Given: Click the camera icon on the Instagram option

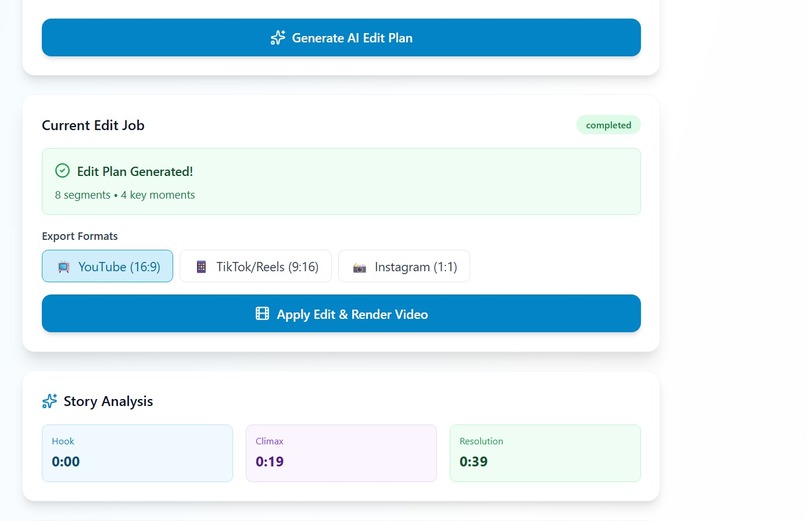Looking at the screenshot, I should click(359, 268).
